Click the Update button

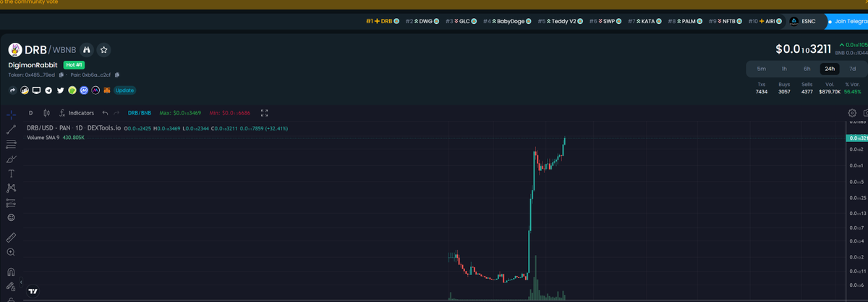click(124, 90)
